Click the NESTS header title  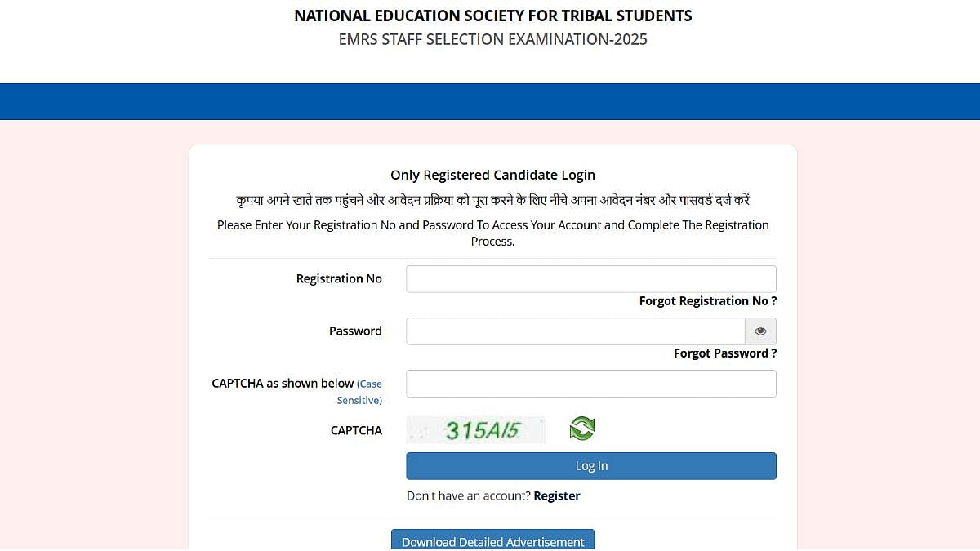[x=492, y=15]
